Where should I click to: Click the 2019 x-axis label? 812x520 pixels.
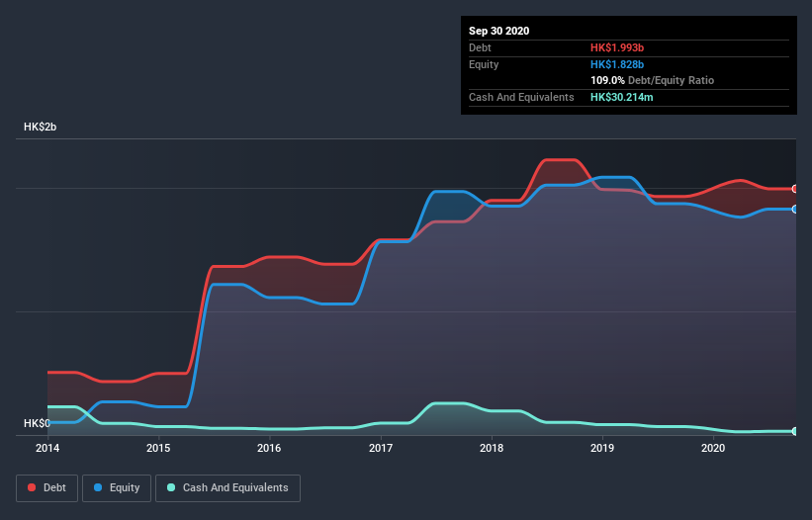(x=602, y=448)
